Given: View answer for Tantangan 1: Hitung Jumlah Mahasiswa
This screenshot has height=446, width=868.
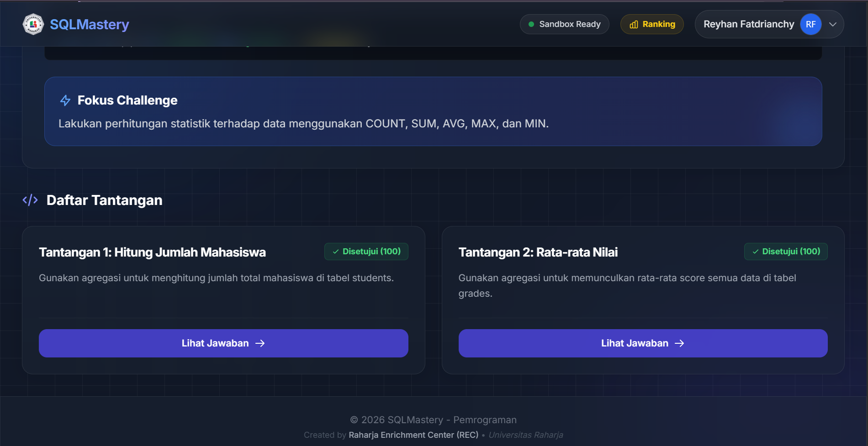Looking at the screenshot, I should pos(223,343).
